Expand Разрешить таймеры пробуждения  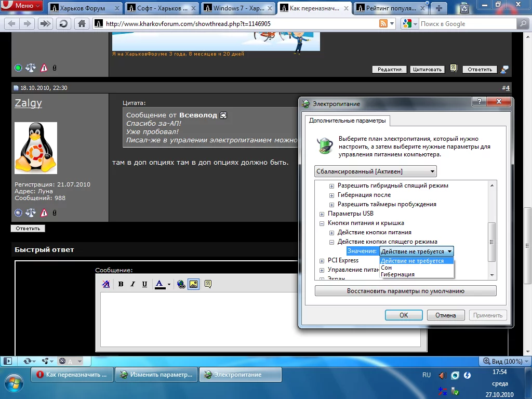pos(331,205)
